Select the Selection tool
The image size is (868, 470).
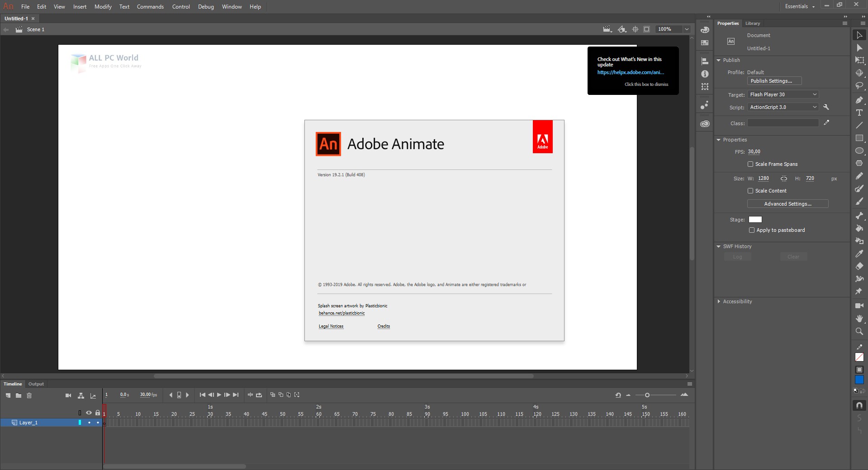pos(859,35)
